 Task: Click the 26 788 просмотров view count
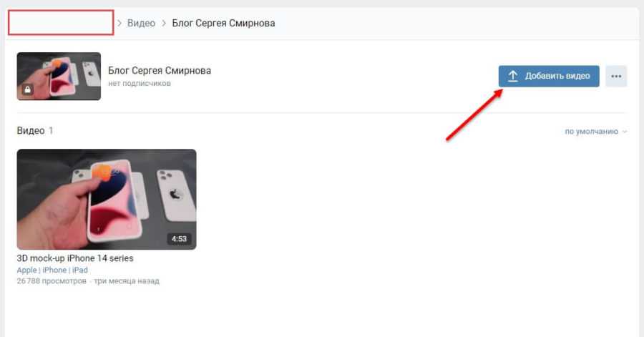coord(52,281)
